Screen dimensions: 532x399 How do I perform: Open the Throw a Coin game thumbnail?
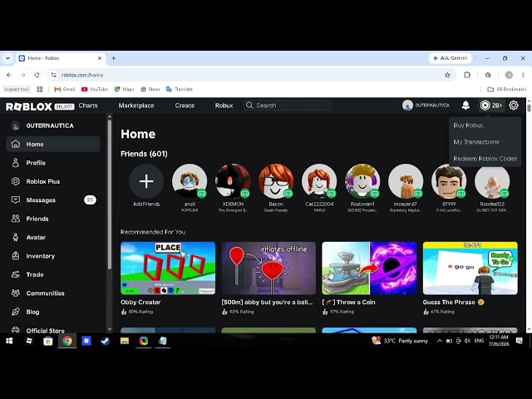[369, 268]
